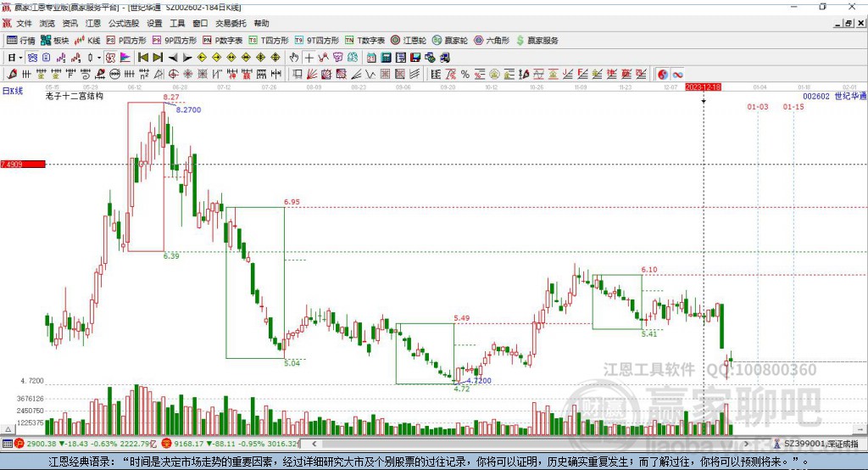Open the 江恩 menu
The image size is (868, 470).
[x=93, y=23]
